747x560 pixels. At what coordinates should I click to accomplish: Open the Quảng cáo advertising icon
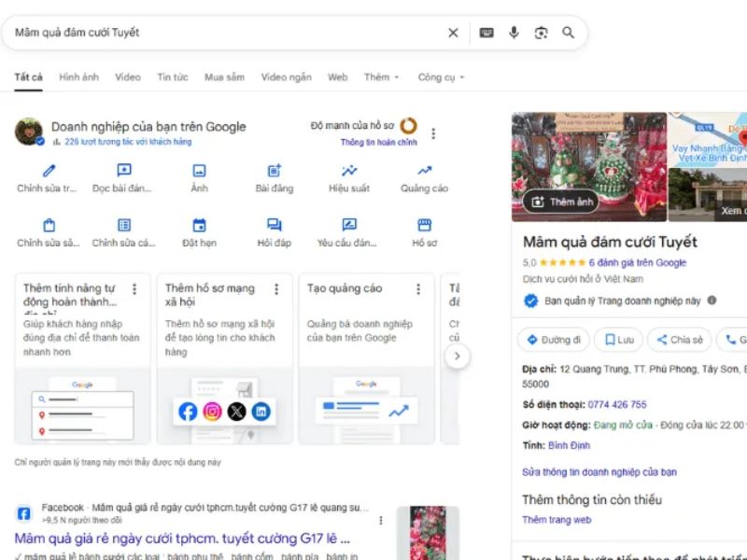[425, 170]
